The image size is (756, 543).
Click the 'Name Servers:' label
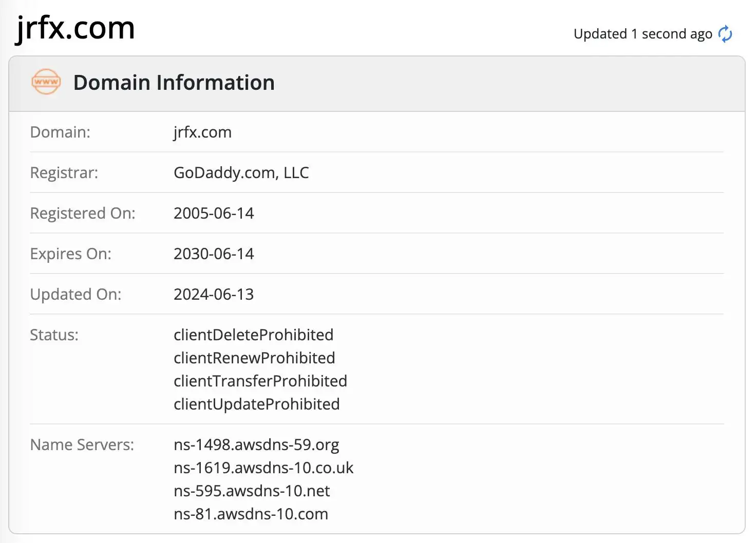click(x=82, y=445)
